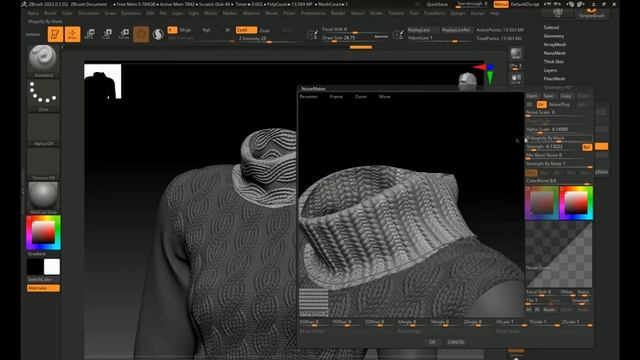Image resolution: width=640 pixels, height=360 pixels.
Task: Click the black main color swatch
Action: pos(35,267)
